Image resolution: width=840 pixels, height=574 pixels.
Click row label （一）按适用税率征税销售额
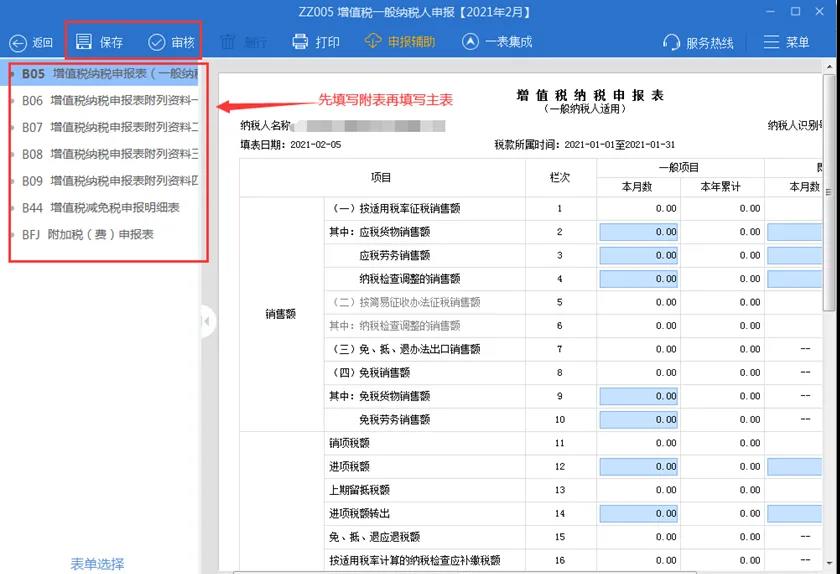394,208
